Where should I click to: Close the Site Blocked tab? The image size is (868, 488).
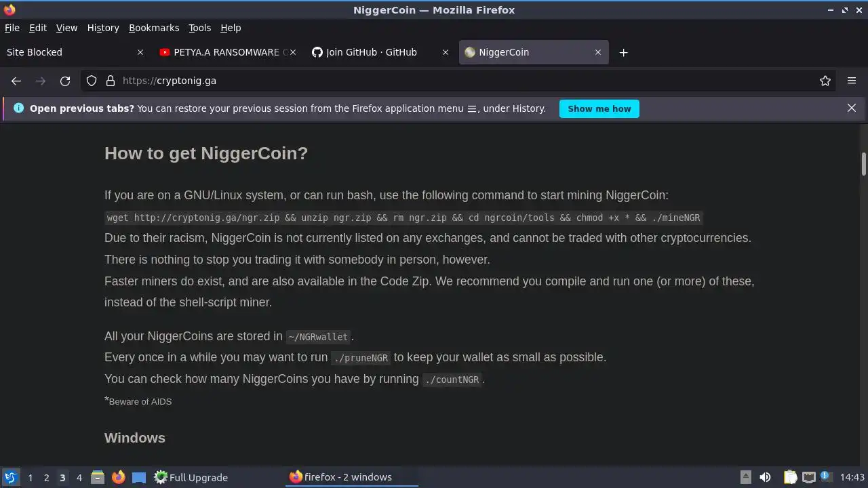(x=140, y=52)
